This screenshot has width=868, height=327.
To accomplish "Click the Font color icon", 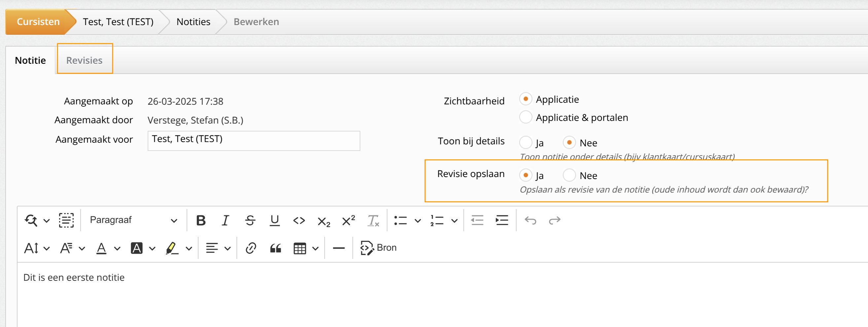I will point(101,248).
